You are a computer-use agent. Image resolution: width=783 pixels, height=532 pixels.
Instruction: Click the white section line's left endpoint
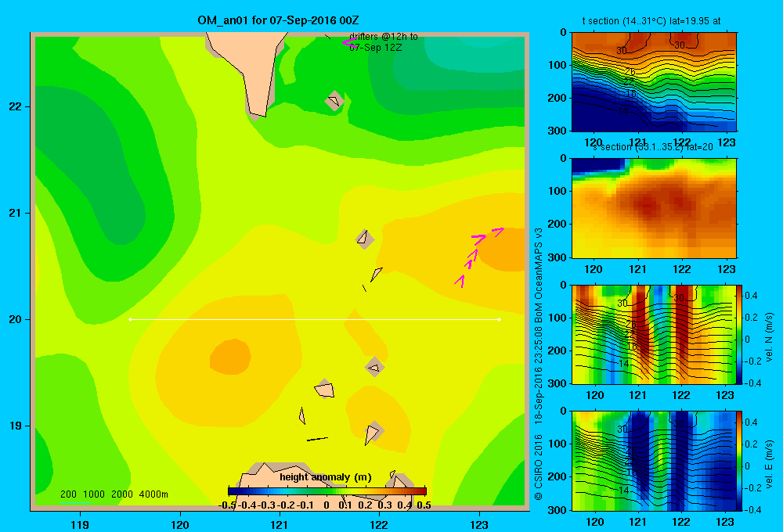coord(130,319)
